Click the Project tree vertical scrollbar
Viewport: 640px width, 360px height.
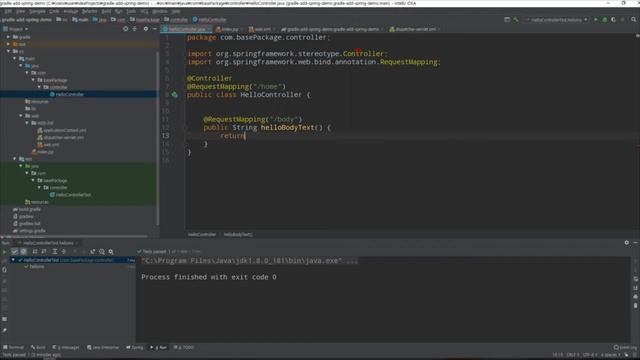158,139
